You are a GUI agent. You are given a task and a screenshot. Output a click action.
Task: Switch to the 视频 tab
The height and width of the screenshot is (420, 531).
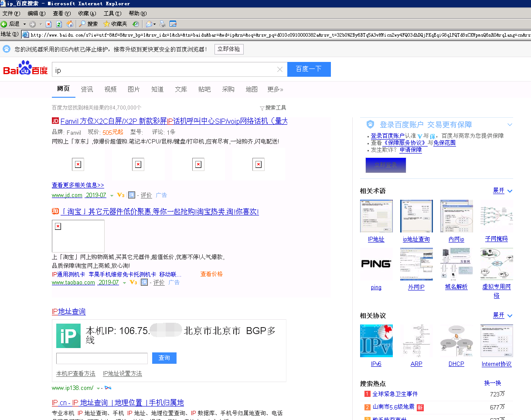pos(110,89)
